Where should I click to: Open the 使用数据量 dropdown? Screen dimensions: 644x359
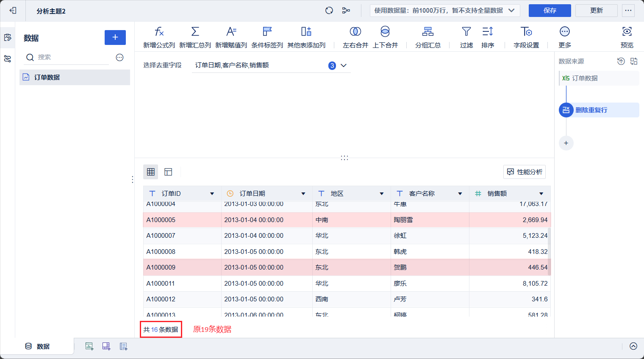pyautogui.click(x=445, y=11)
